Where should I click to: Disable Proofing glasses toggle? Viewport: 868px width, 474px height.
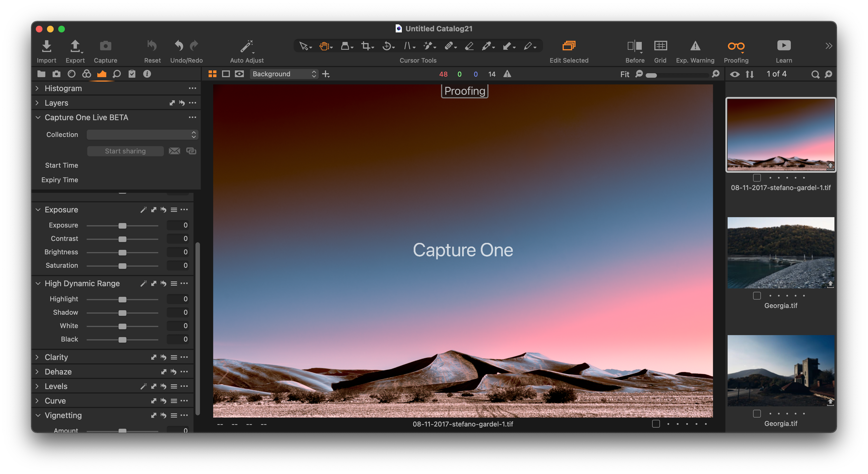click(736, 46)
